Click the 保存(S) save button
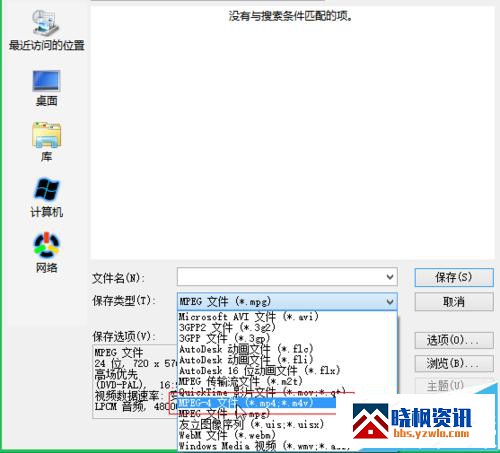500x453 pixels. point(454,277)
